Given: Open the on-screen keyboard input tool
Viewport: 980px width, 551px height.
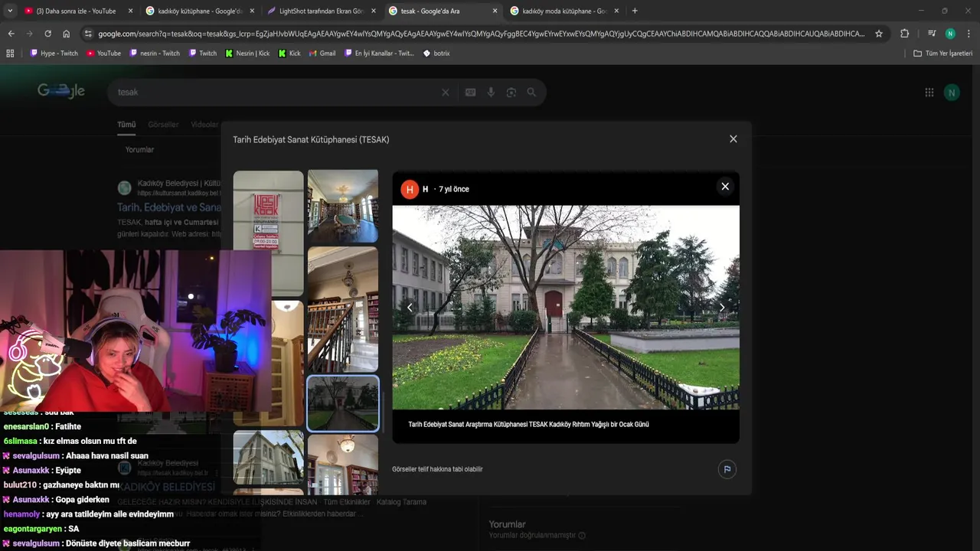Looking at the screenshot, I should tap(470, 93).
